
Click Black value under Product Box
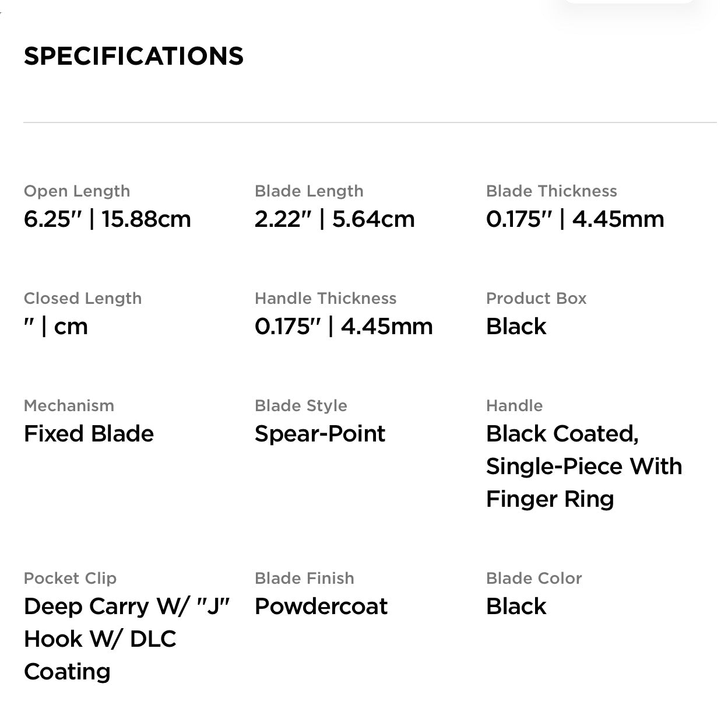(x=516, y=327)
